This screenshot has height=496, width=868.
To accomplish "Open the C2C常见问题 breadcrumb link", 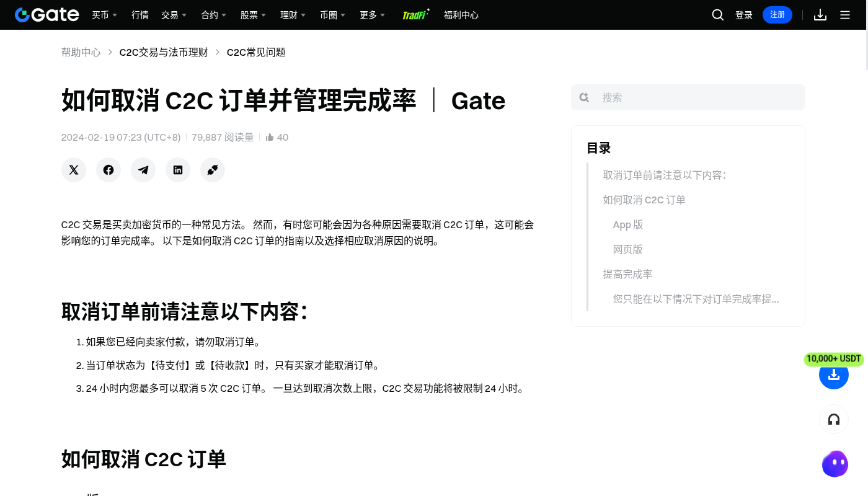I will pos(256,52).
